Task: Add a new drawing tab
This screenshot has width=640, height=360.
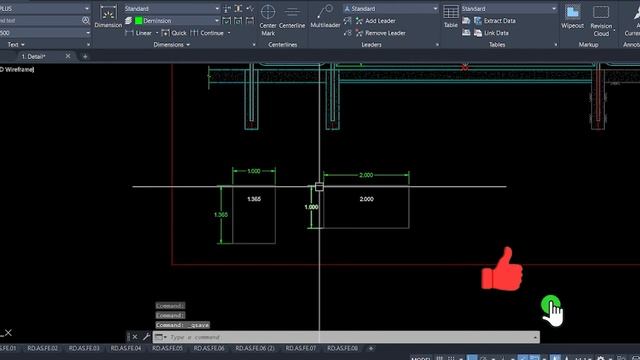Action: click(x=85, y=56)
